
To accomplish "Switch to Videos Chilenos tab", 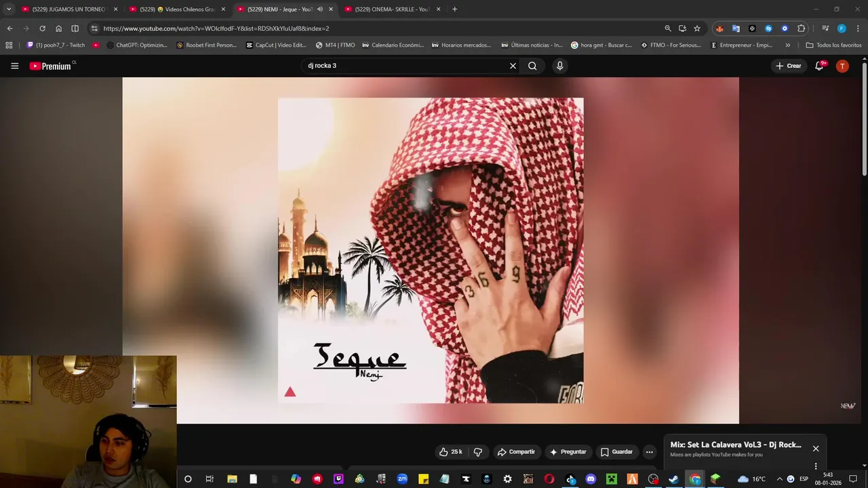I will (x=178, y=9).
